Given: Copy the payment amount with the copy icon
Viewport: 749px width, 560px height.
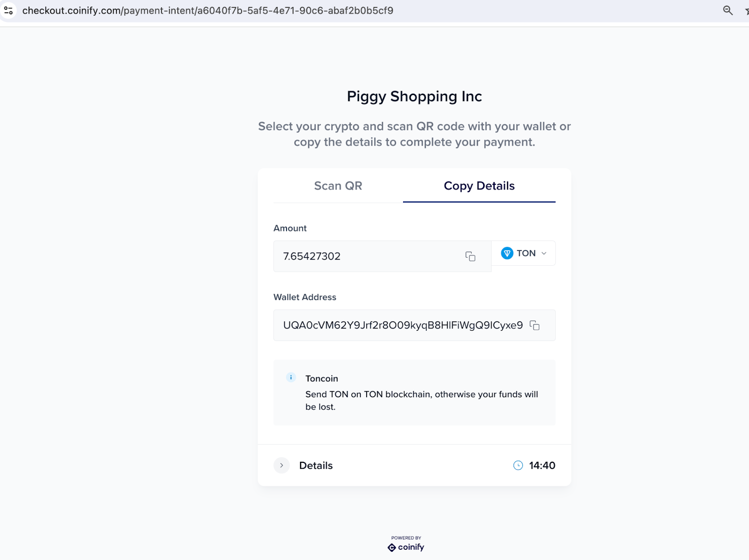Looking at the screenshot, I should coord(470,256).
